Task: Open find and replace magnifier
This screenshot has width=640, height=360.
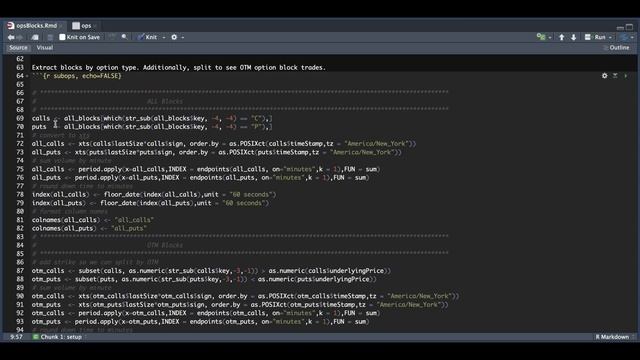Action: click(x=124, y=37)
